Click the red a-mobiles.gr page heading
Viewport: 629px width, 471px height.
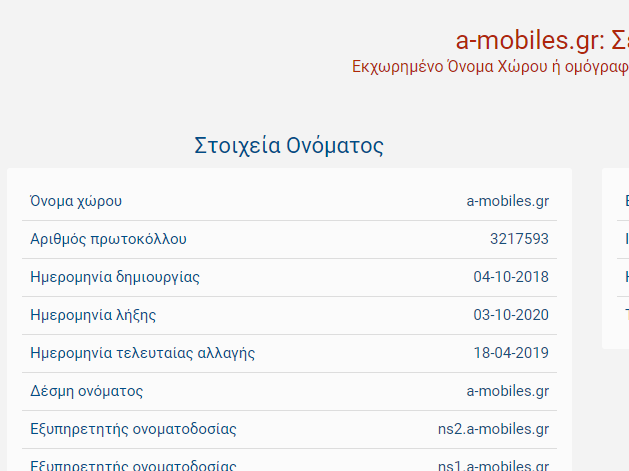tap(542, 41)
